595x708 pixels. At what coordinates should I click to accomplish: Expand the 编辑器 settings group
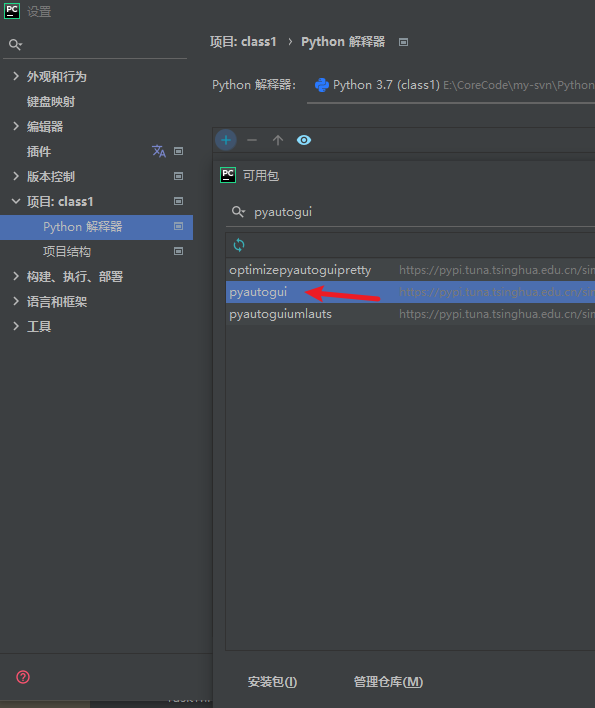click(x=16, y=126)
